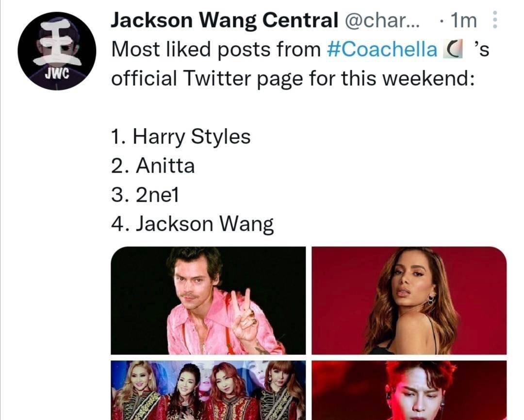Click the "Most liked posts from" text
The height and width of the screenshot is (420, 524).
[216, 50]
